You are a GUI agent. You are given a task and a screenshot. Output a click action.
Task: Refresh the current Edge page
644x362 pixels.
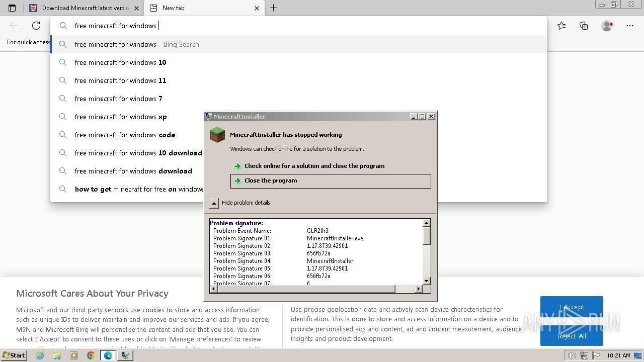(36, 26)
